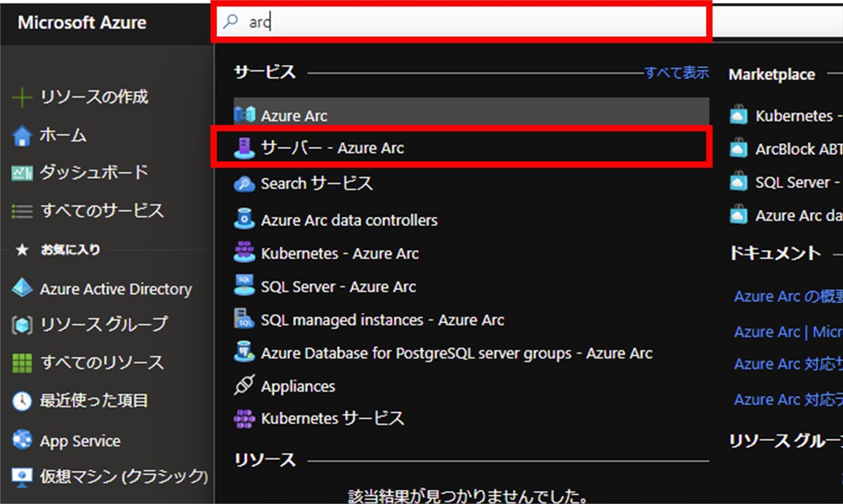Click the search magnifier icon in search box
This screenshot has width=843, height=504.
pos(230,22)
